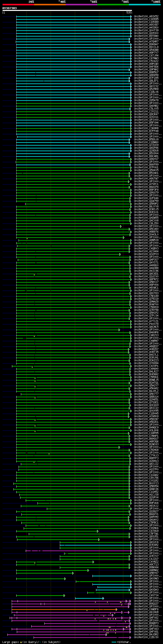Select hit label UniRef100_B4F8D6
163x644 pixels.
tap(146, 67)
